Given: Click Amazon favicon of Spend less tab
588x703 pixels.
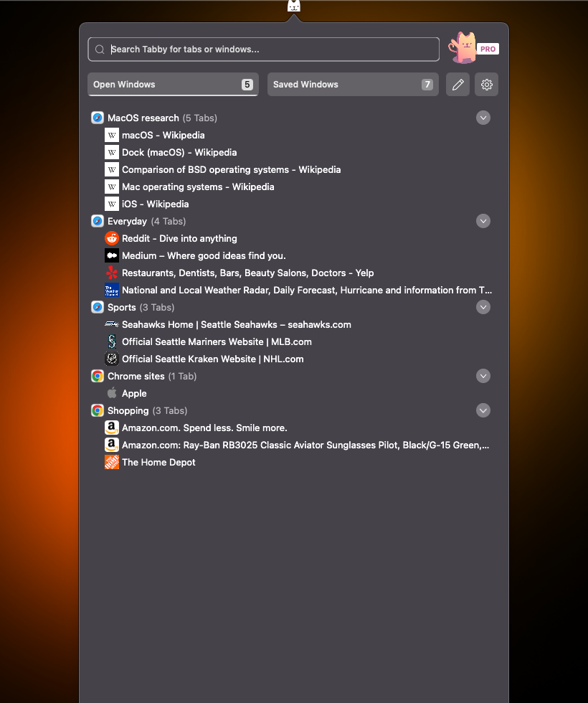Looking at the screenshot, I should pyautogui.click(x=112, y=428).
